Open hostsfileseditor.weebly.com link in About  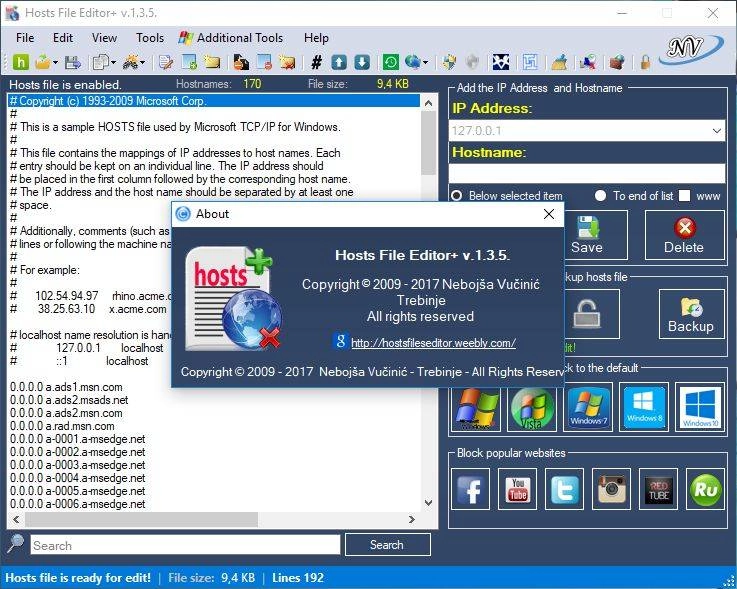pyautogui.click(x=433, y=343)
